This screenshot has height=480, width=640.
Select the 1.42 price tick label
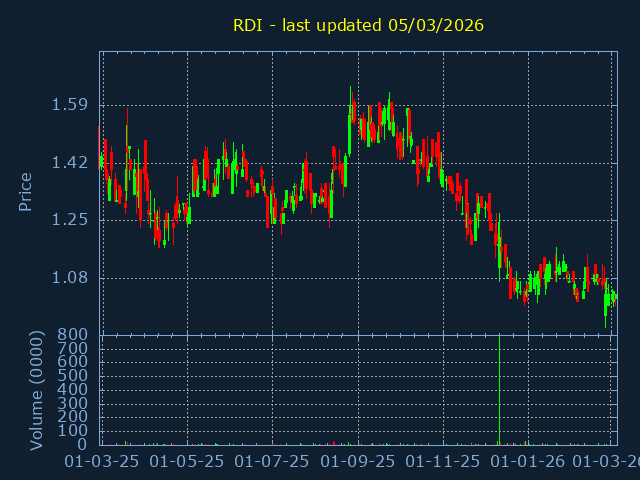point(70,163)
